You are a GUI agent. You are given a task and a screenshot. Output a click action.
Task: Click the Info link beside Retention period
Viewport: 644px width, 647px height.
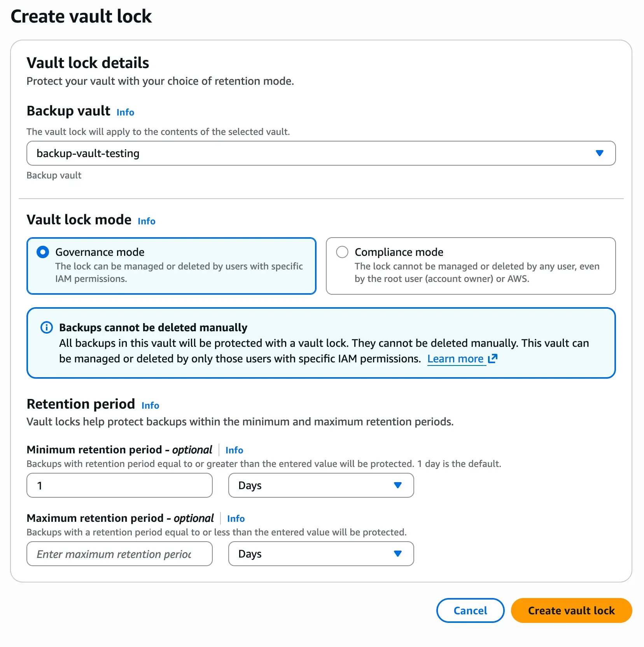pos(150,406)
